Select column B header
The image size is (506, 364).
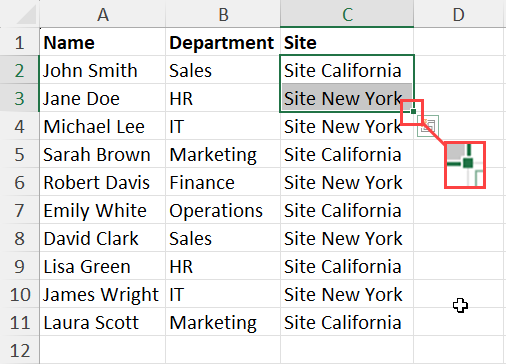[x=223, y=14]
